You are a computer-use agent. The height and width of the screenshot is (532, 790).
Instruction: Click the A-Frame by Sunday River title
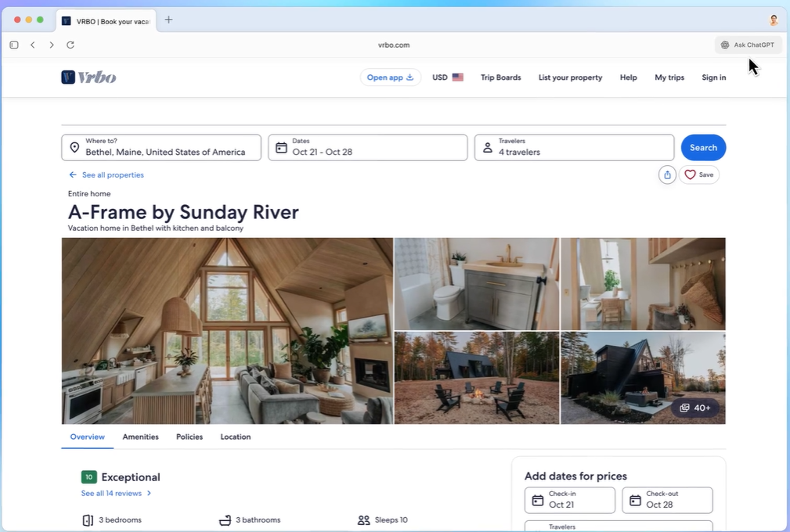coord(183,212)
